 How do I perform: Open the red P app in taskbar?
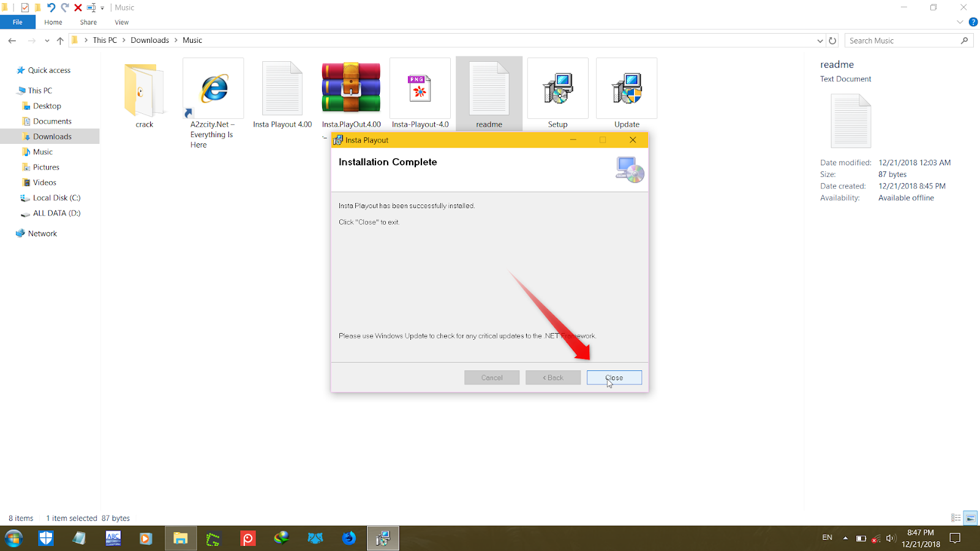[247, 538]
